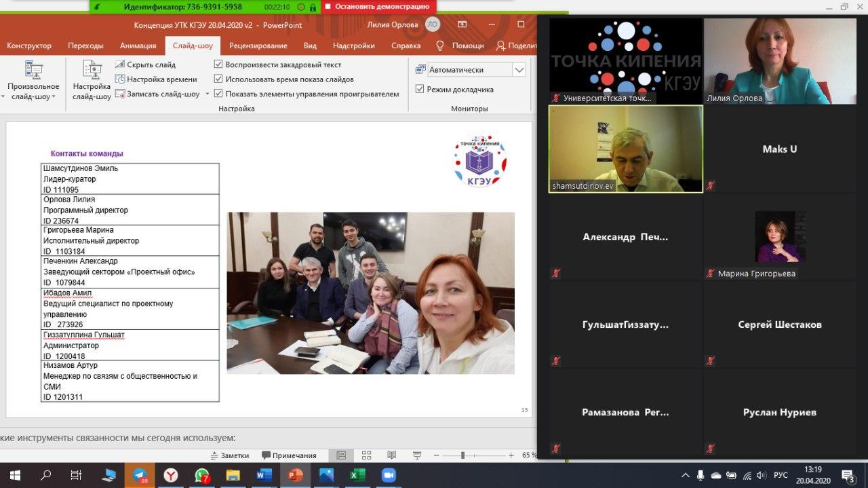868x488 pixels.
Task: Switch to the 'Рецензирование' ribbon tab
Action: coord(258,45)
